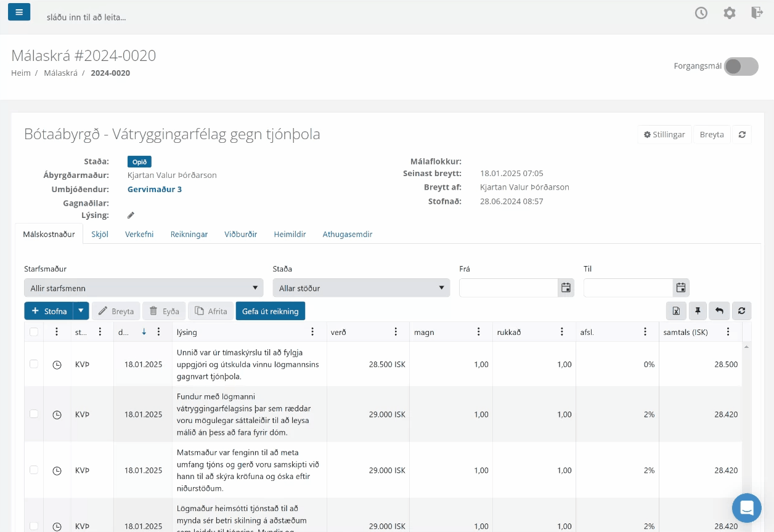Click the undo arrow icon above table
Screen dimensions: 774x532
coord(719,311)
